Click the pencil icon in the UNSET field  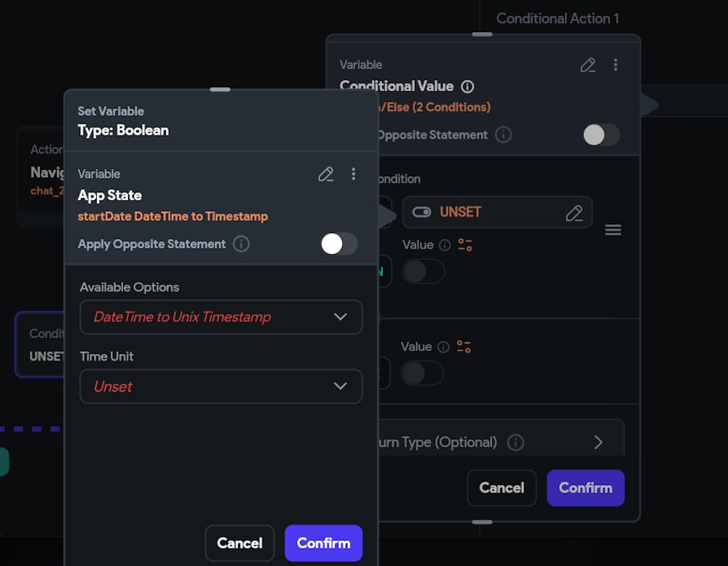click(574, 213)
